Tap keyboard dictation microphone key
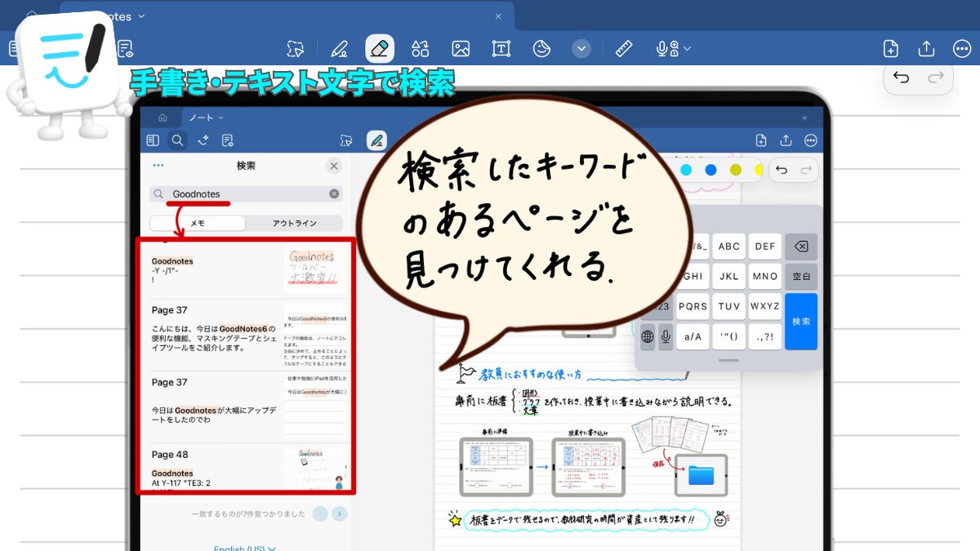The width and height of the screenshot is (980, 551). (x=666, y=336)
